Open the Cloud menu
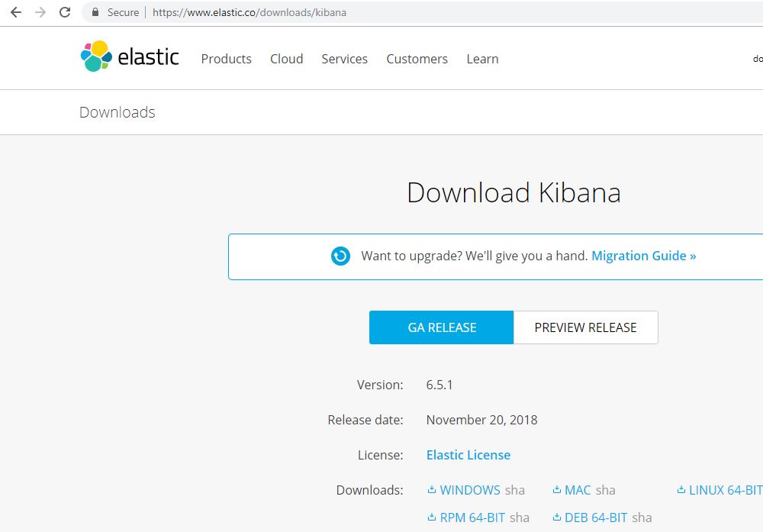This screenshot has height=532, width=763. [x=287, y=59]
